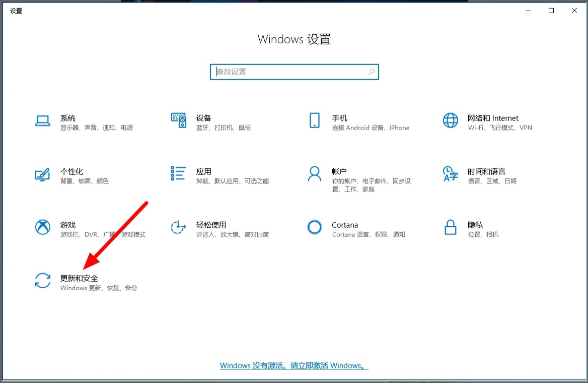Open 个性化 to change 背景 and 锁屏
Image resolution: width=588 pixels, height=383 pixels.
click(x=43, y=174)
